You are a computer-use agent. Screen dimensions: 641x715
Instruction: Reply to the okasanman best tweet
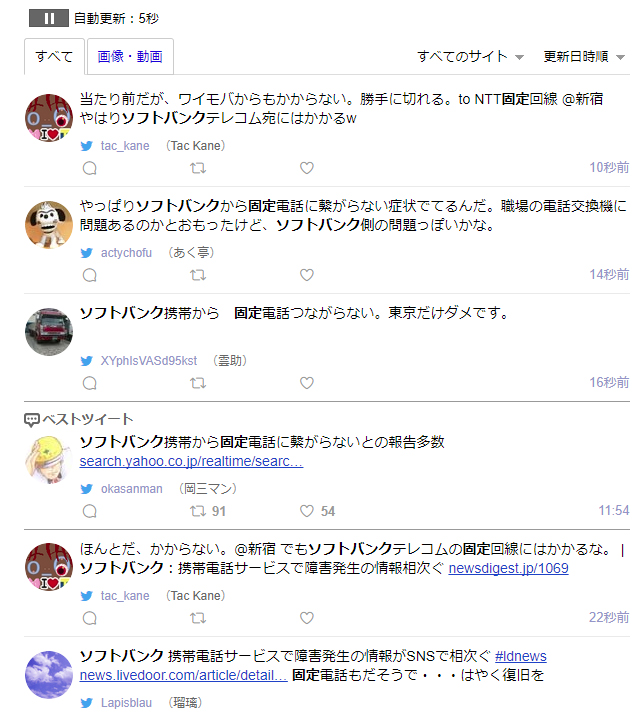point(90,511)
